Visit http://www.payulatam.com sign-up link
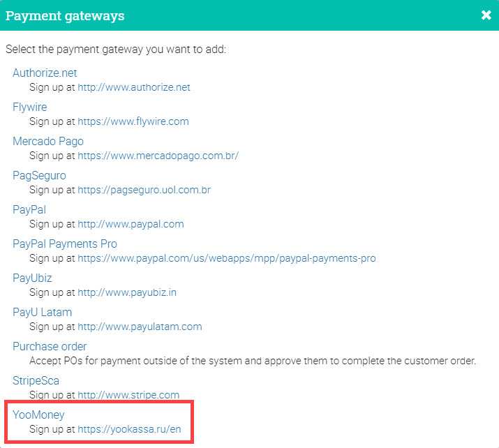The image size is (499, 448). pos(140,327)
